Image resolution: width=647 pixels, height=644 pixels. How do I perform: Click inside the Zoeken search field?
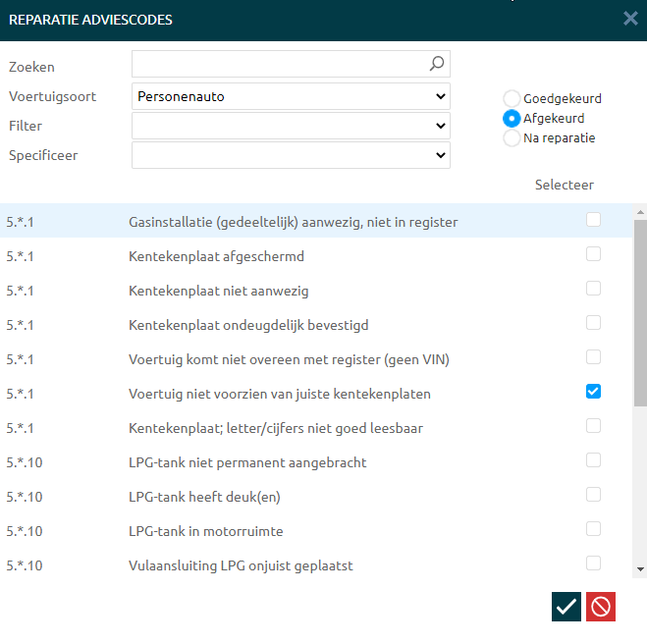[280, 64]
